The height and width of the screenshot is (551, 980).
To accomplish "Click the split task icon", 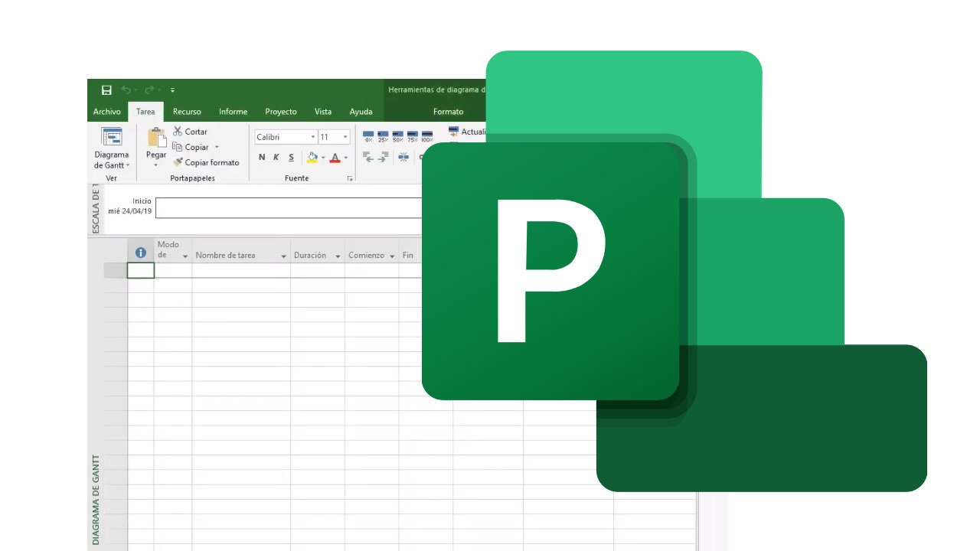I will pyautogui.click(x=403, y=157).
